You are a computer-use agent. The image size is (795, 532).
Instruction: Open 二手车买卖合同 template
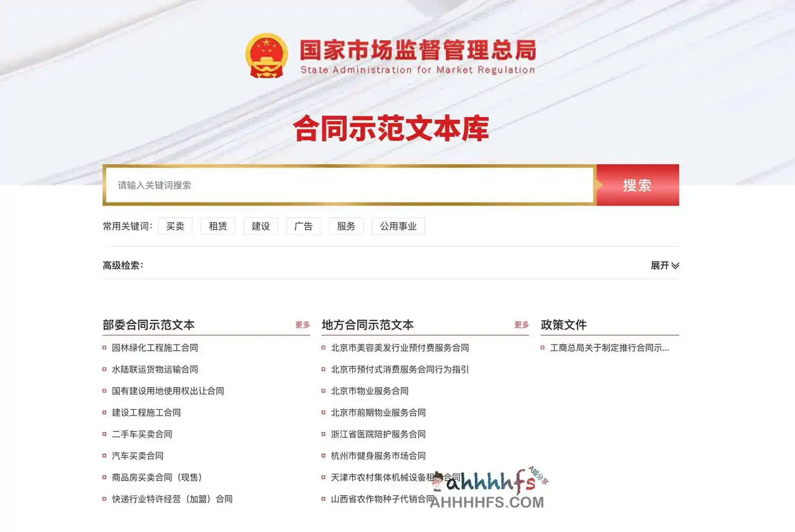[142, 434]
